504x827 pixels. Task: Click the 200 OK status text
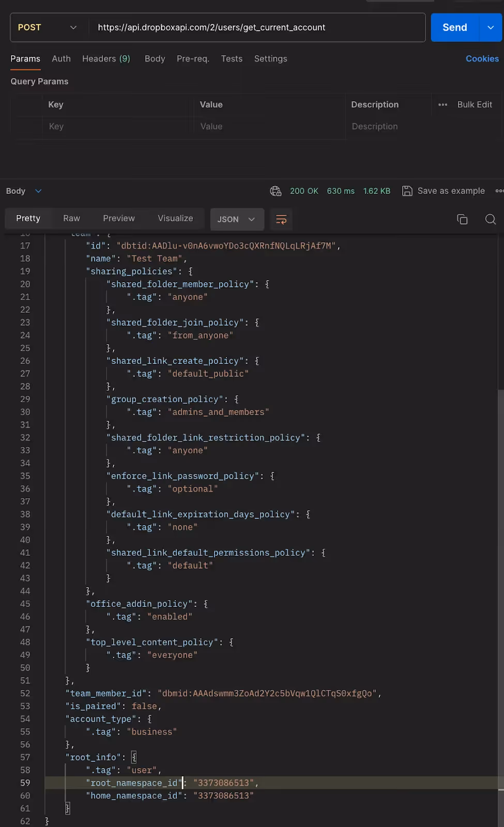pyautogui.click(x=304, y=191)
